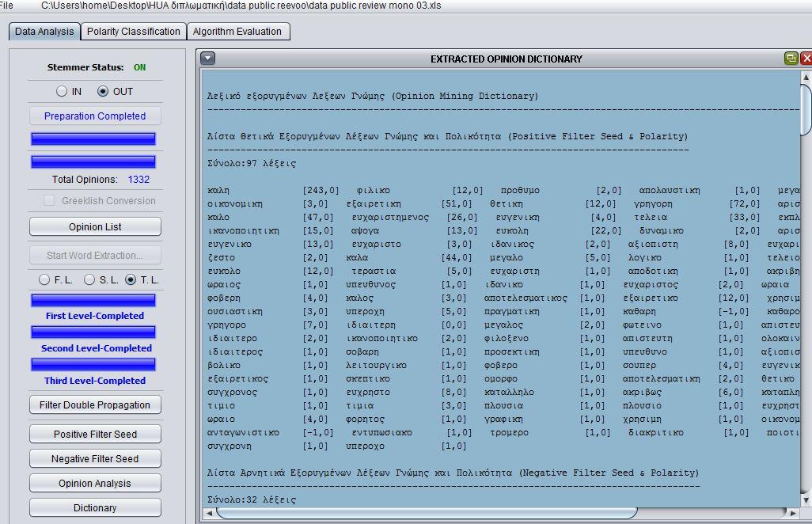Screen dimensions: 812x524
Task: Run Filter Double Propagation
Action: click(x=95, y=405)
